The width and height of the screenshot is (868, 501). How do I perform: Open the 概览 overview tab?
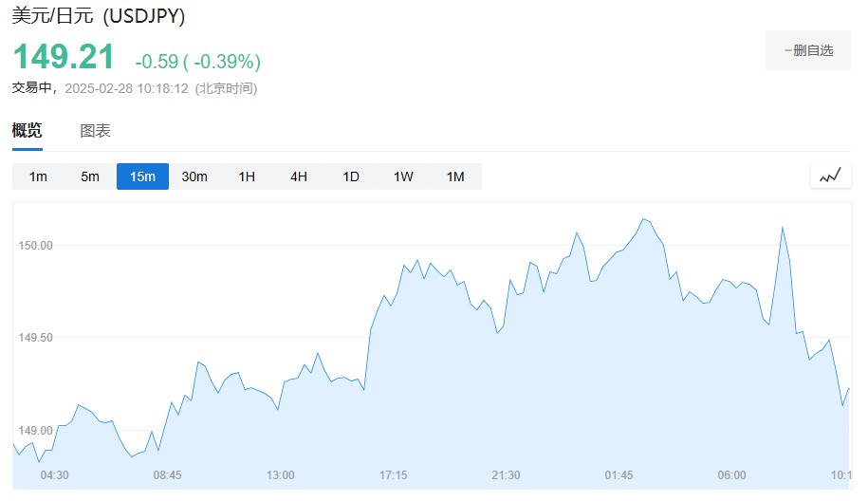coord(28,131)
